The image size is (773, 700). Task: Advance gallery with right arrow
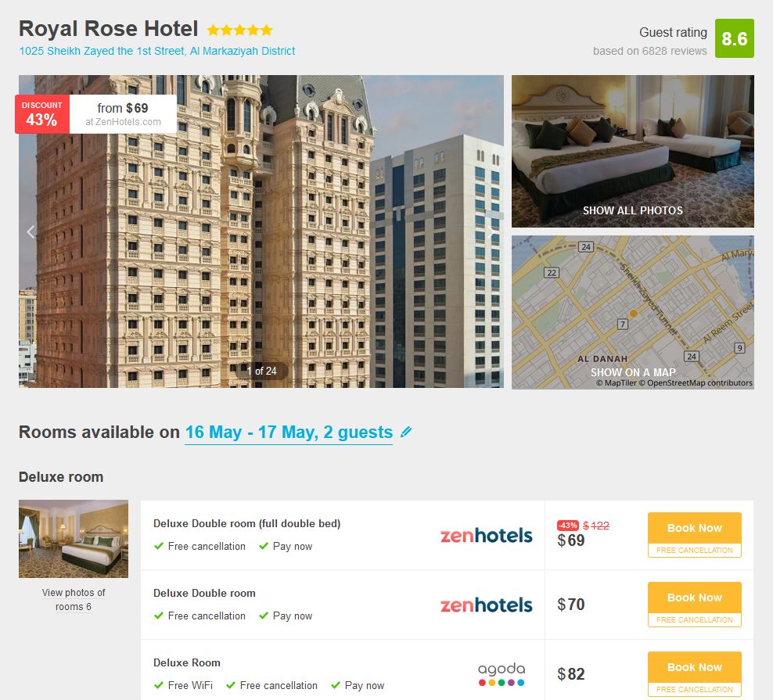point(491,232)
